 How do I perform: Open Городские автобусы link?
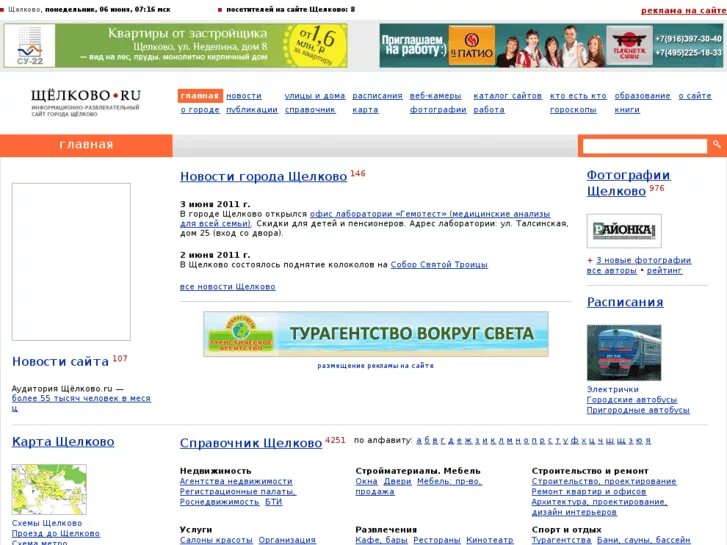pyautogui.click(x=632, y=399)
